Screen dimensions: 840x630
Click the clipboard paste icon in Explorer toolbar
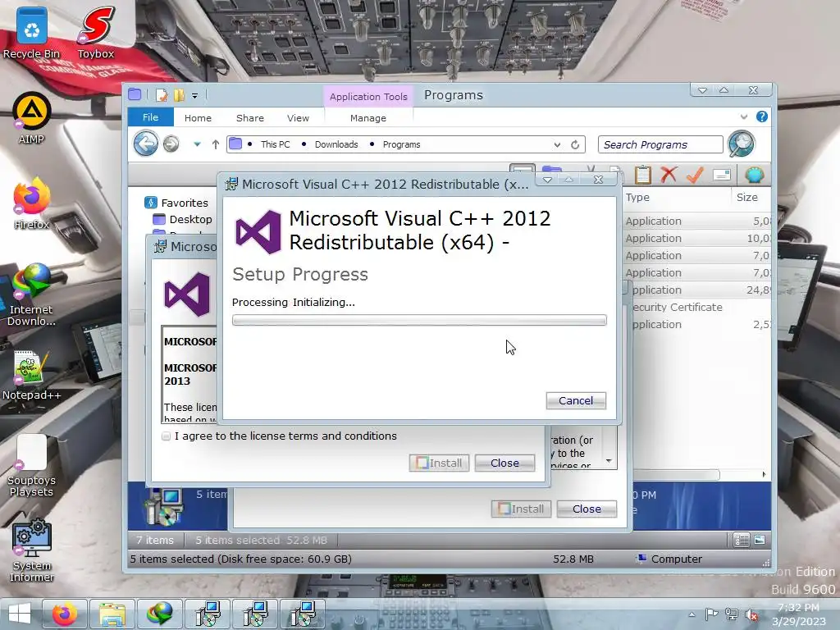coord(643,175)
